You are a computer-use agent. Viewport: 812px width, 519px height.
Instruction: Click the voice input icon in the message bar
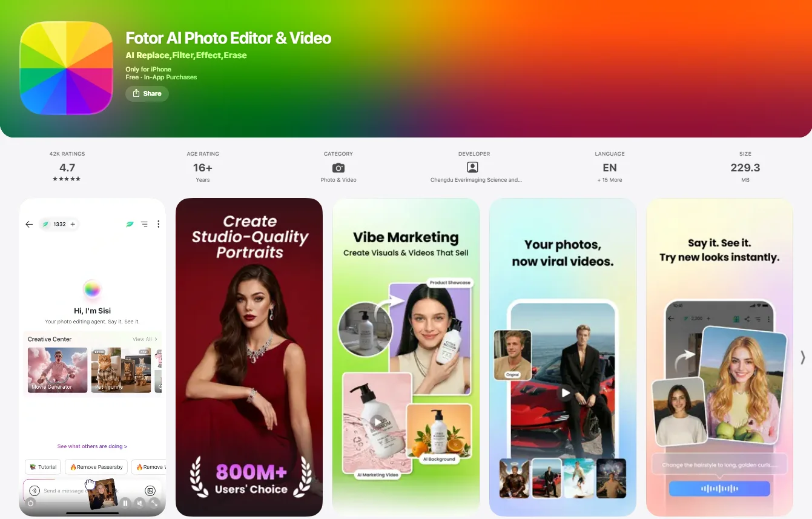tap(35, 491)
